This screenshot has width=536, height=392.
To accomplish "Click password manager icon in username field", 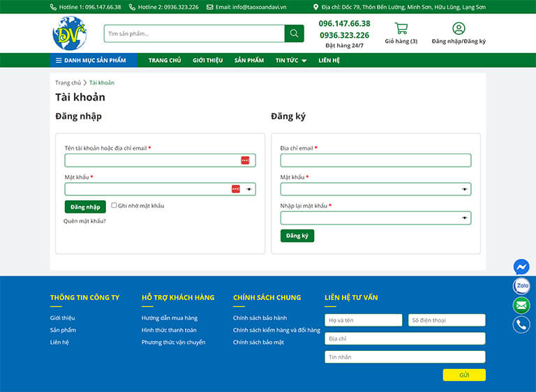I will tap(245, 160).
